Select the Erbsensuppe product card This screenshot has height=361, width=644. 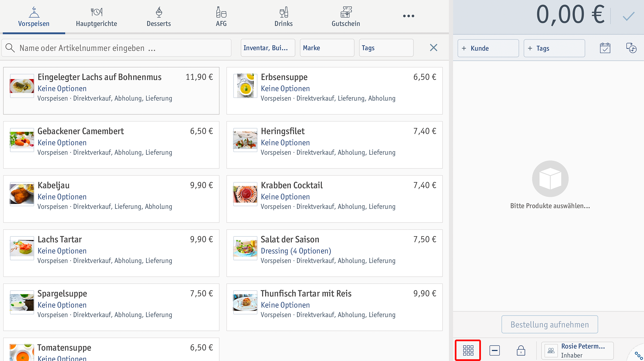pos(335,91)
